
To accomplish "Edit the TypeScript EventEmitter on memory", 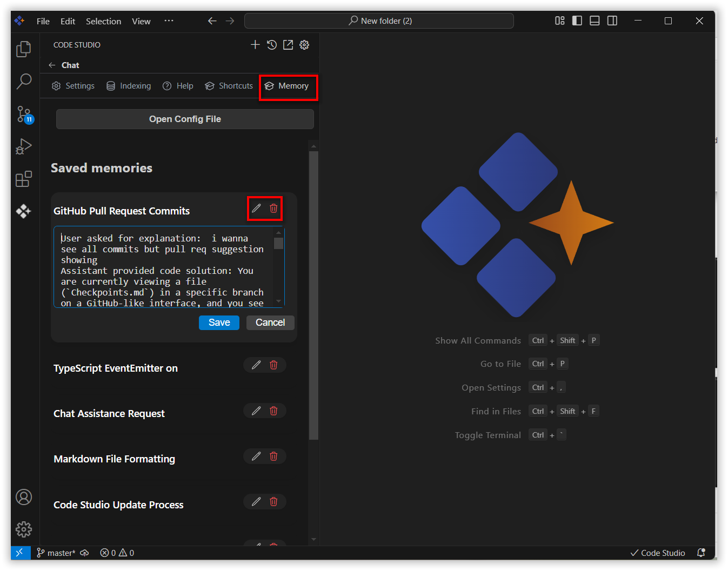I will click(x=256, y=365).
